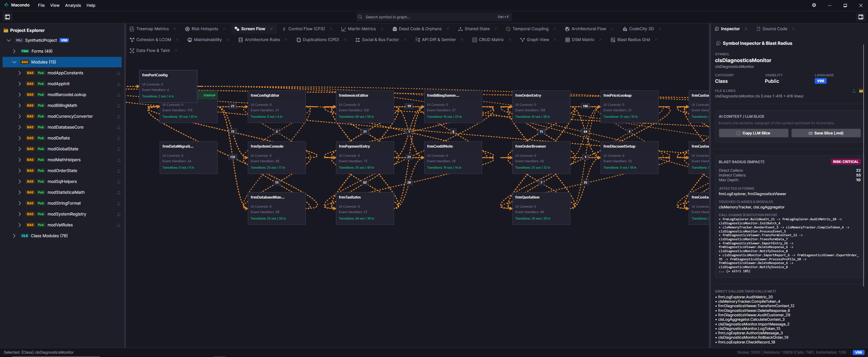Click the Search symbol in graph field
The height and width of the screenshot is (357, 868).
click(434, 17)
